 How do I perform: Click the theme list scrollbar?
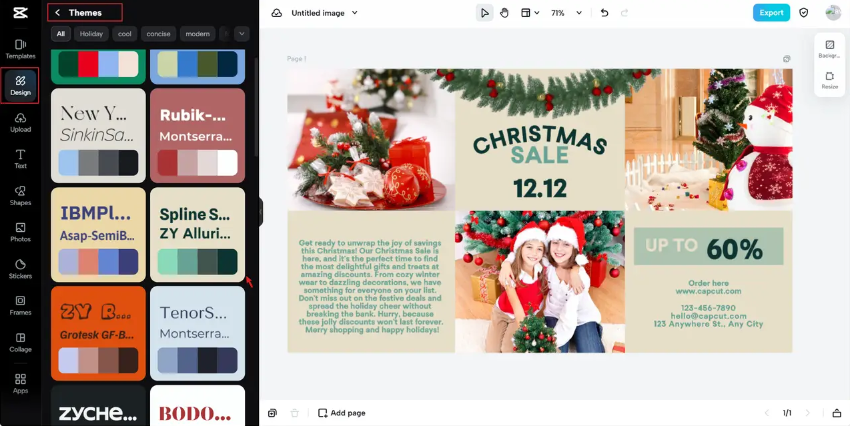pyautogui.click(x=256, y=108)
